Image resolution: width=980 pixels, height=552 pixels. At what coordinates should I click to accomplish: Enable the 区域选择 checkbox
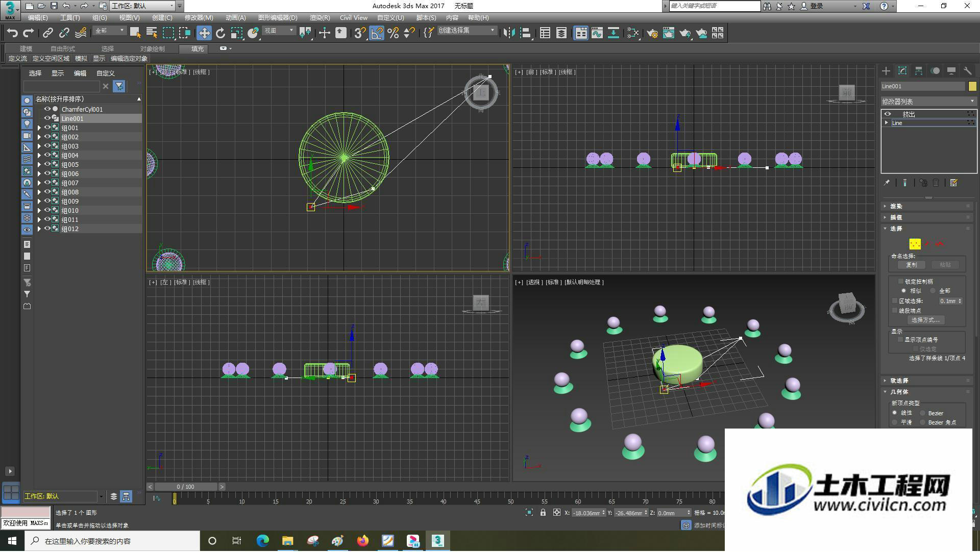pos(895,301)
